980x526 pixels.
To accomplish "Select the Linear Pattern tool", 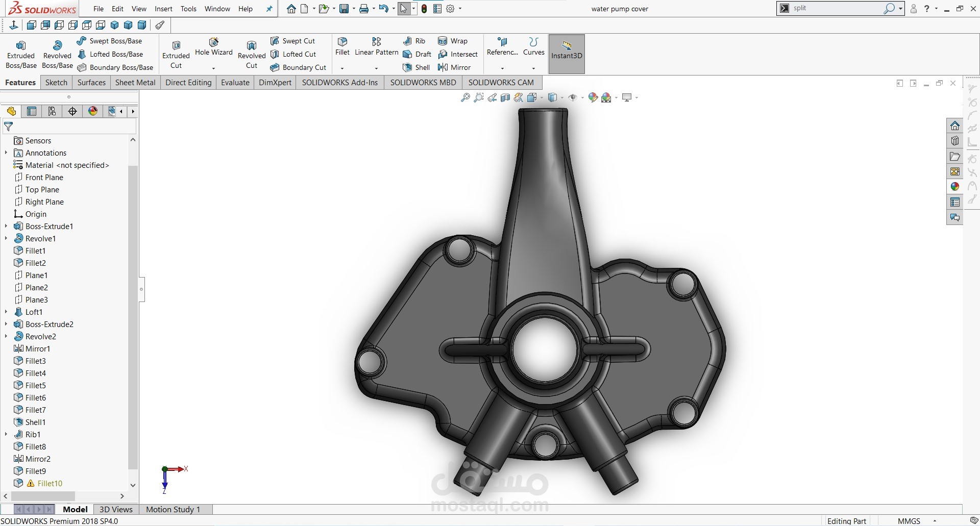I will click(376, 46).
